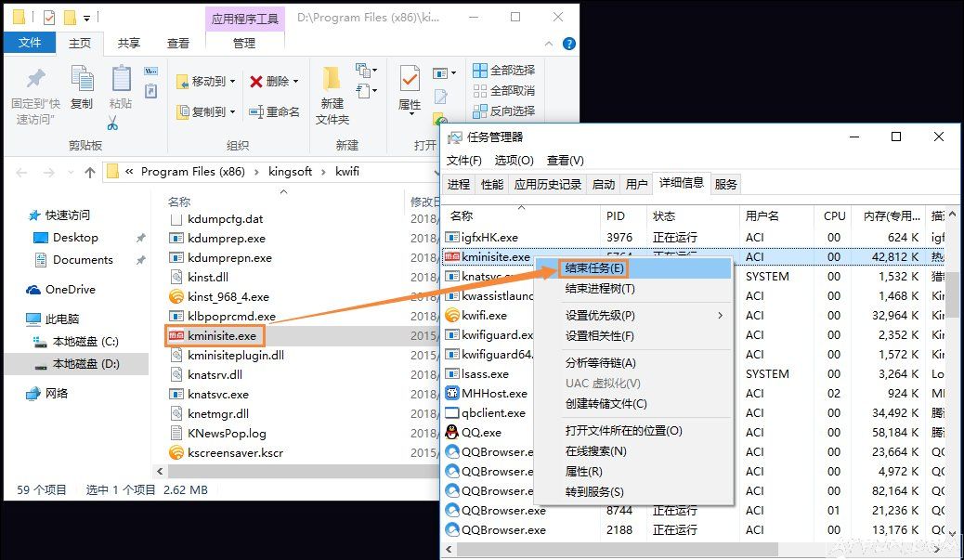
Task: Open the Share ribbon tab in Explorer
Action: coord(129,44)
